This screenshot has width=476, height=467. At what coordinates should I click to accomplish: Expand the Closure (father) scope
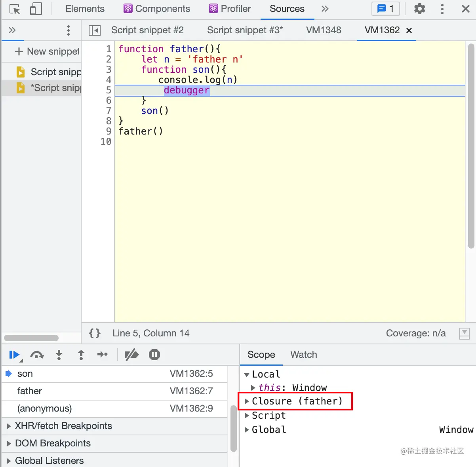[247, 401]
